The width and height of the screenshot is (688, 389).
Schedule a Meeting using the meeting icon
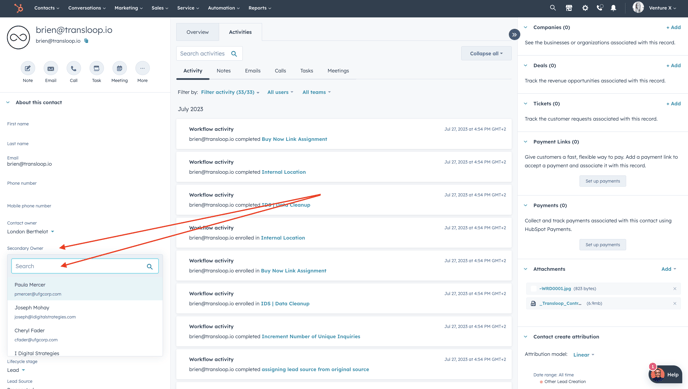(119, 68)
